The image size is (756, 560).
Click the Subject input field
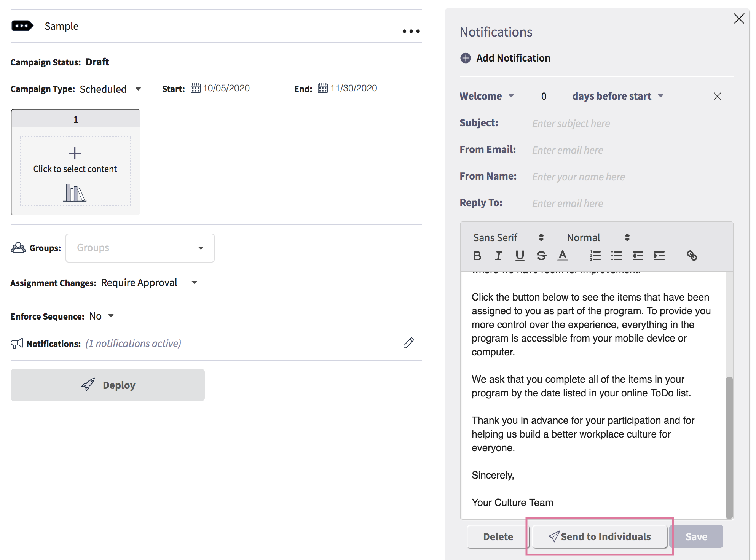tap(632, 124)
